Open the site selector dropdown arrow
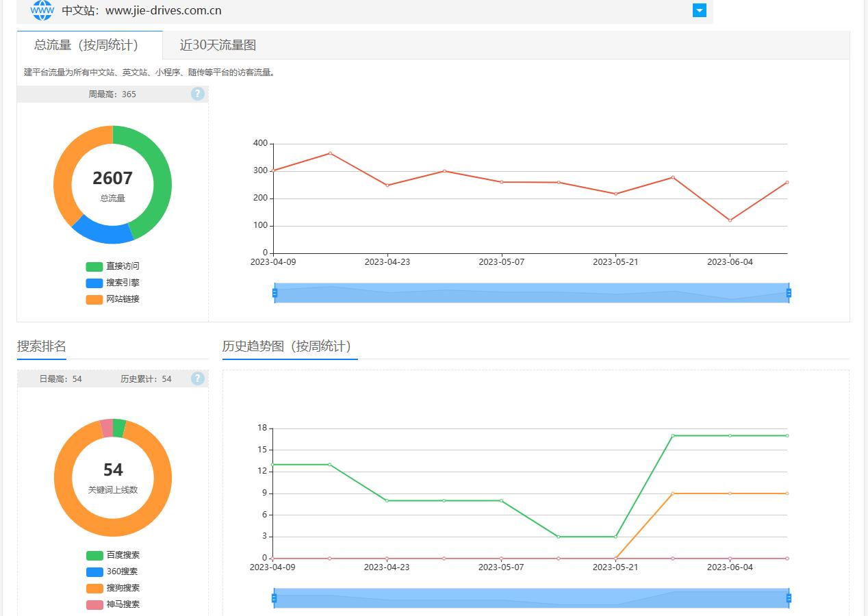Image resolution: width=868 pixels, height=616 pixels. [x=699, y=10]
